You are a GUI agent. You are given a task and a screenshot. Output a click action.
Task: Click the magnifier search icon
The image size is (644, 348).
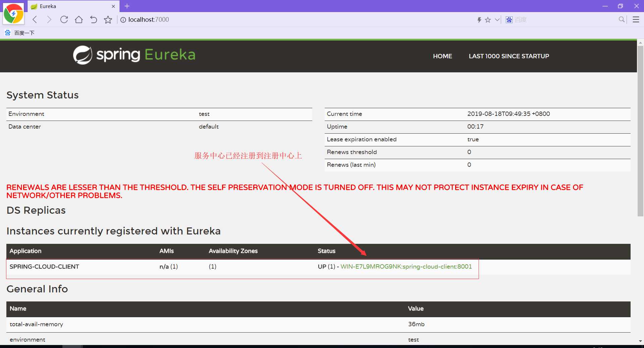622,20
